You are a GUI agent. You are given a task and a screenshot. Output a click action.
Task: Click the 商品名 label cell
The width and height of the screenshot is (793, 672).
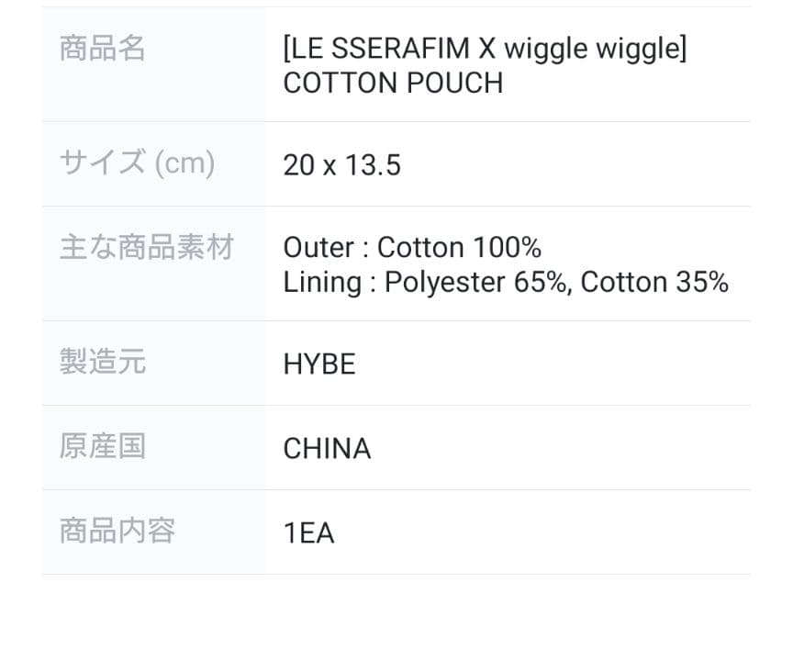click(x=103, y=49)
